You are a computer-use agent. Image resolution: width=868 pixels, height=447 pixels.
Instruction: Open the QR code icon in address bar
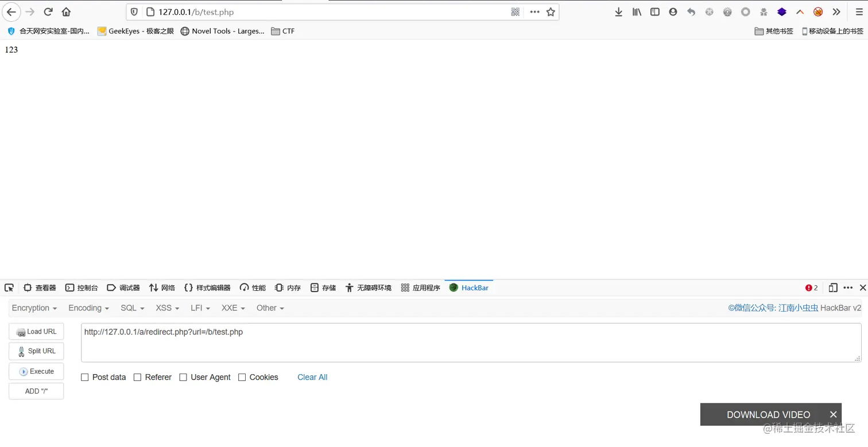click(516, 11)
